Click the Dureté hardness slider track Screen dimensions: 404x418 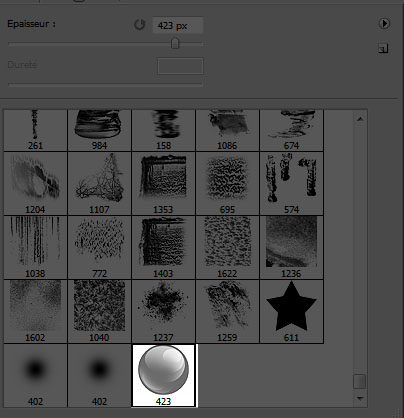(105, 85)
